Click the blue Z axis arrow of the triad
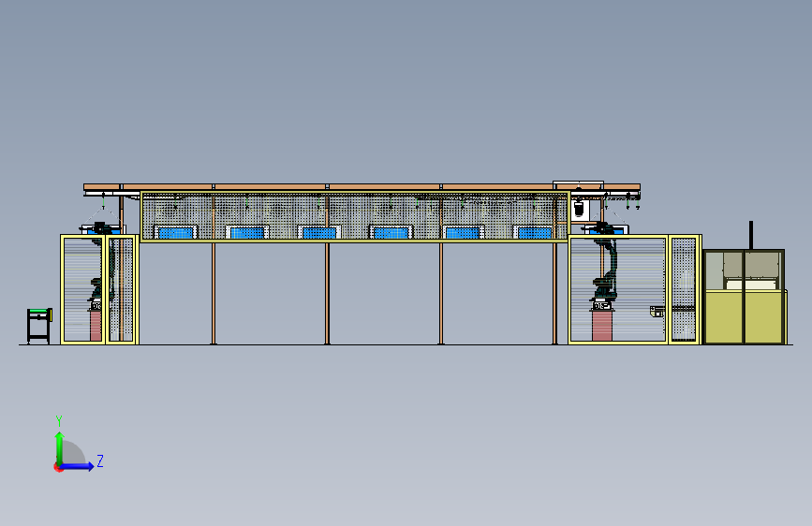Screen dimensions: 812x526 pyautogui.click(x=77, y=466)
